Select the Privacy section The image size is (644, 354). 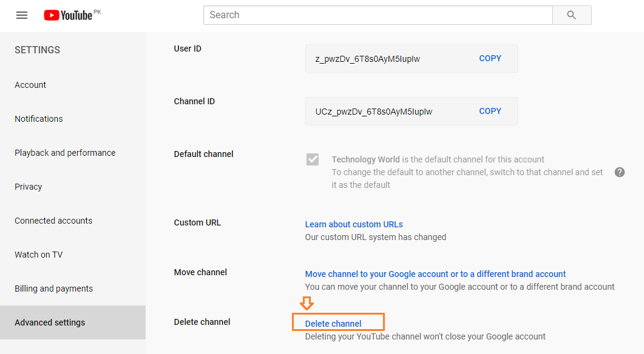pyautogui.click(x=29, y=187)
